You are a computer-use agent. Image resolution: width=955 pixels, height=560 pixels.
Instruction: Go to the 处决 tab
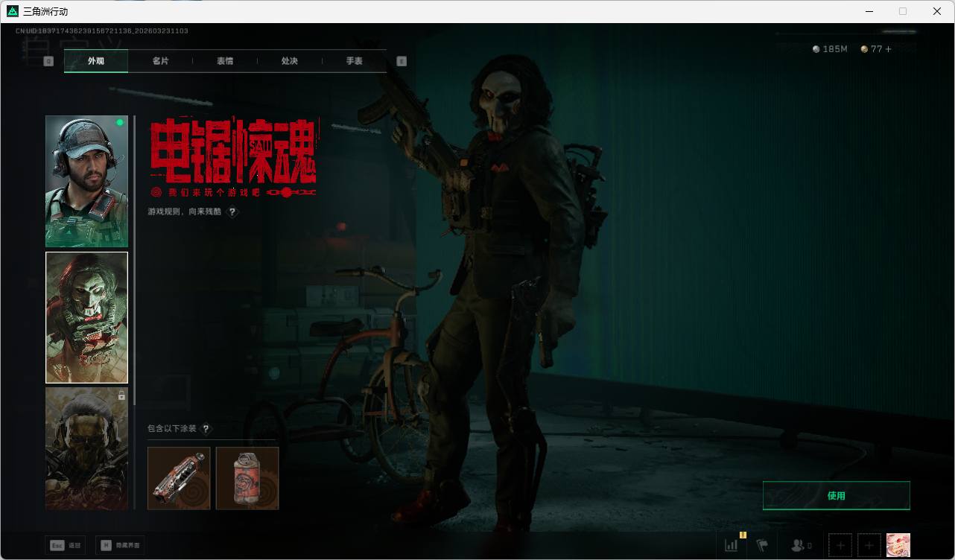point(290,61)
